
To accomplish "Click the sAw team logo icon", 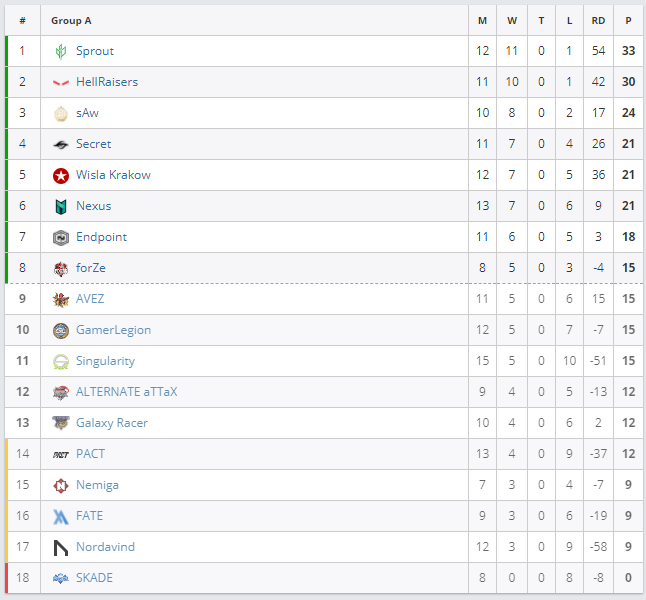I will point(61,113).
